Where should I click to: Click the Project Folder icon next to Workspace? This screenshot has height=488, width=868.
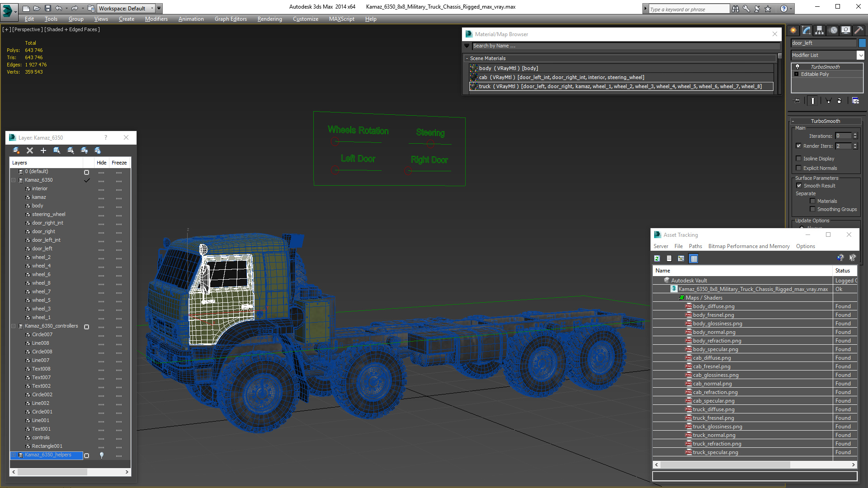click(x=91, y=8)
